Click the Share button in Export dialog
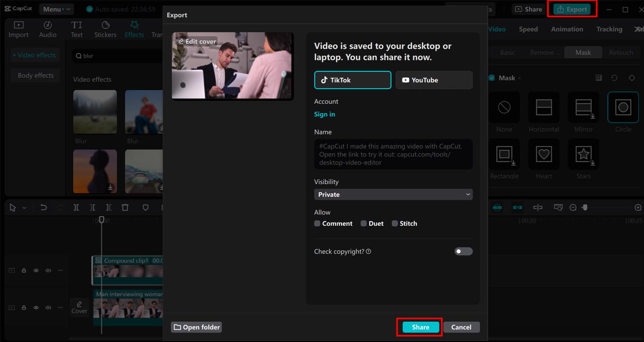The image size is (644, 342). pos(421,327)
